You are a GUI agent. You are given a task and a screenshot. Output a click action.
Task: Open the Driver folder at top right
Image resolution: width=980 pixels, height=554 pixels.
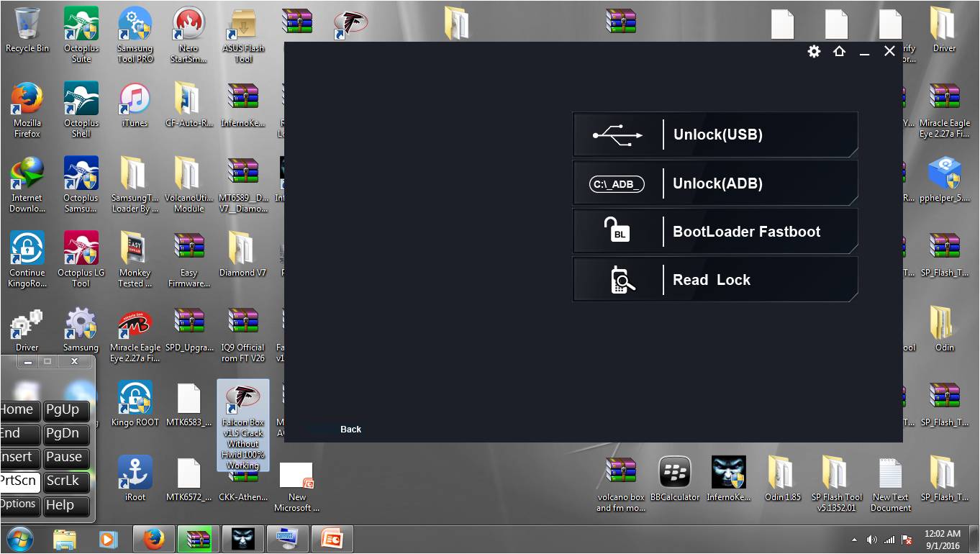coord(944,30)
